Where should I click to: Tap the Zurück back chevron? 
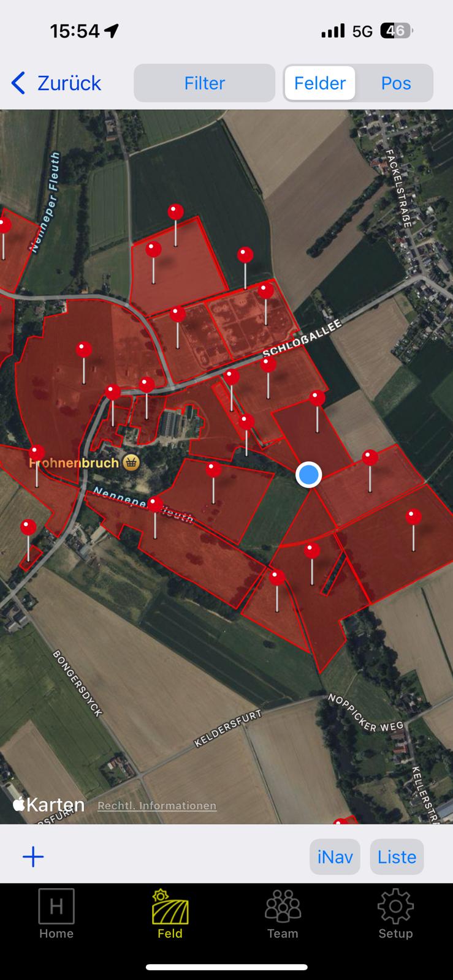click(x=18, y=83)
